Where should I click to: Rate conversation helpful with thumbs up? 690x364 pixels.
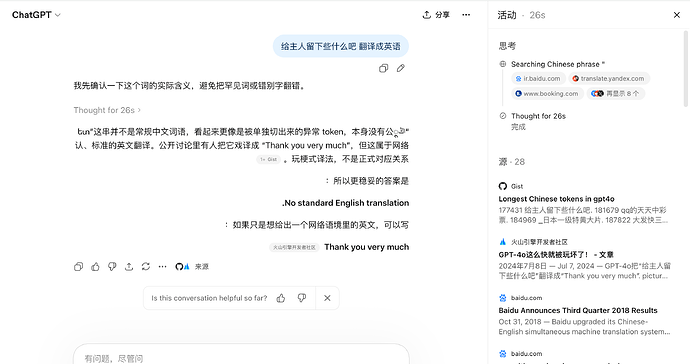(x=281, y=298)
